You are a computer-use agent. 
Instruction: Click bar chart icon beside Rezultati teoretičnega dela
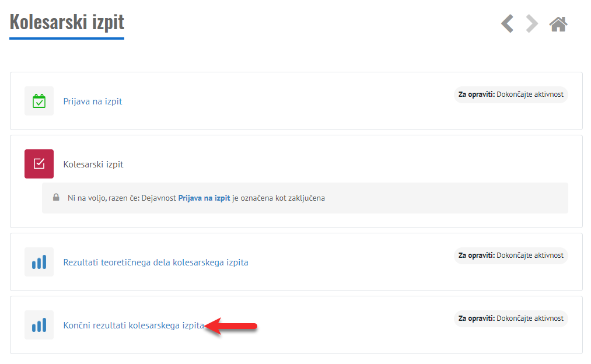click(x=39, y=262)
